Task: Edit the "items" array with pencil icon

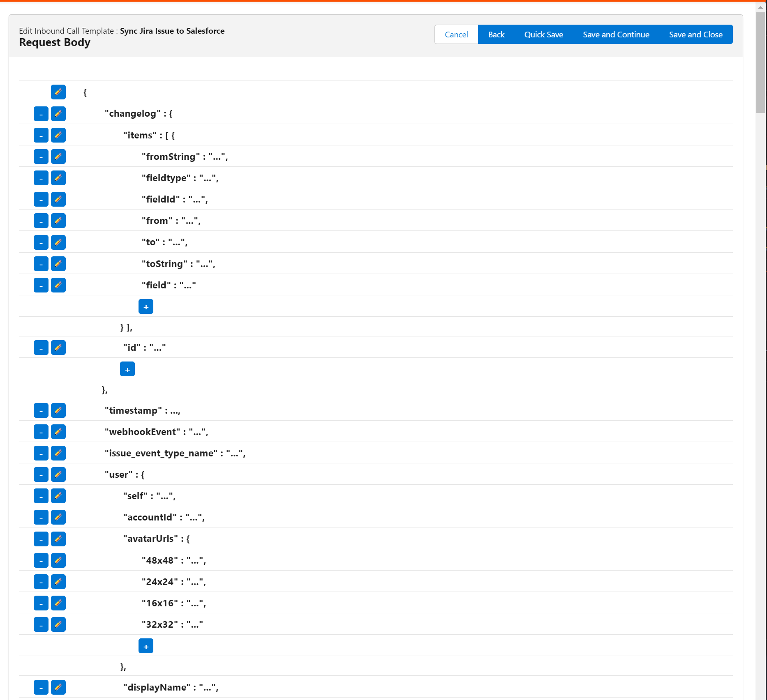Action: [58, 135]
